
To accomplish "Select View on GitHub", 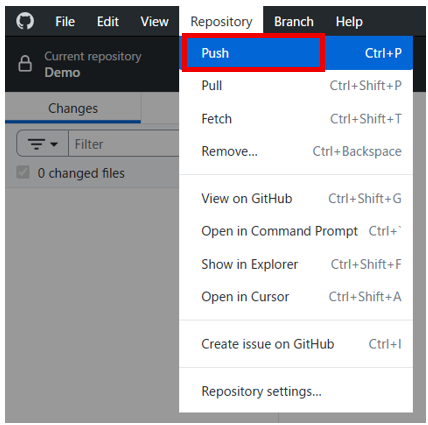I will coord(296,198).
